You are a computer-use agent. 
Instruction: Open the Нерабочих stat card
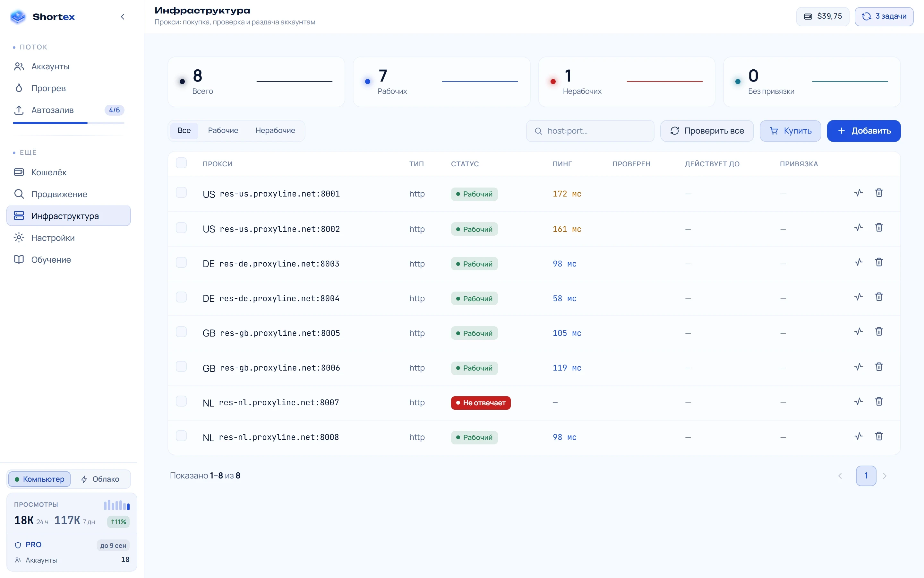point(627,82)
